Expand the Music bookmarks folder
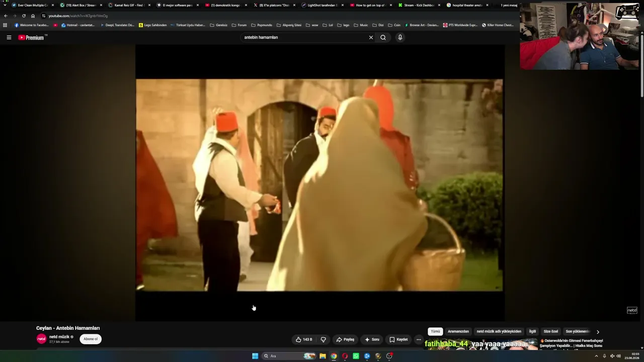644x362 pixels. tap(361, 25)
